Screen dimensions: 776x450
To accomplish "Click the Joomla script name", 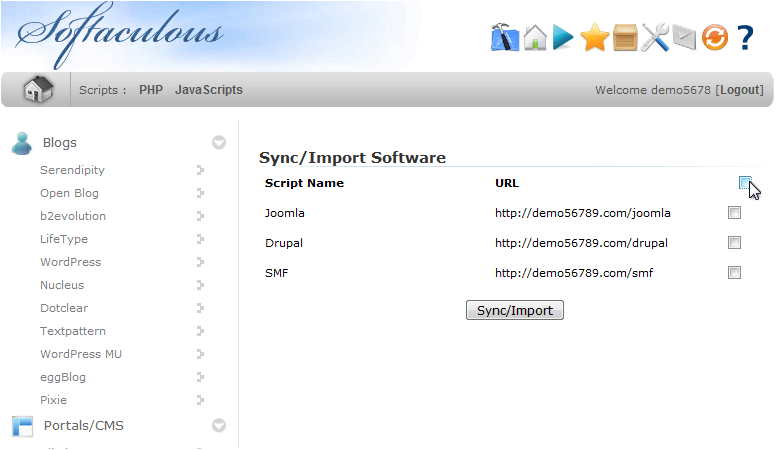I will tap(285, 213).
